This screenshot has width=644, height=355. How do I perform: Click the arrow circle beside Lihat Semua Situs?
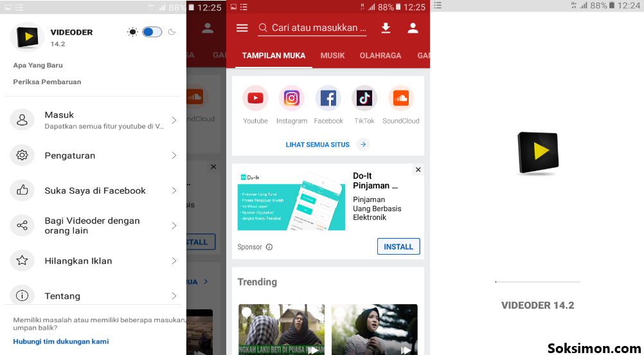[363, 145]
